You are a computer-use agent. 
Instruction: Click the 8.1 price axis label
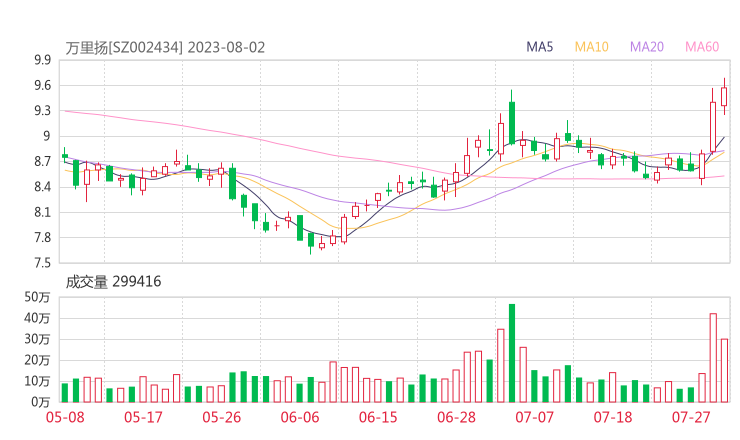click(x=42, y=212)
